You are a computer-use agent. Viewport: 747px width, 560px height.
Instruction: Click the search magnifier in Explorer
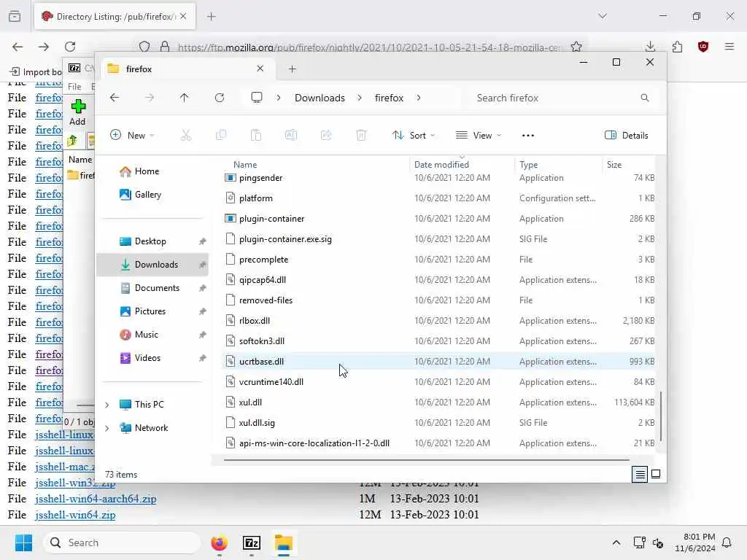click(645, 98)
